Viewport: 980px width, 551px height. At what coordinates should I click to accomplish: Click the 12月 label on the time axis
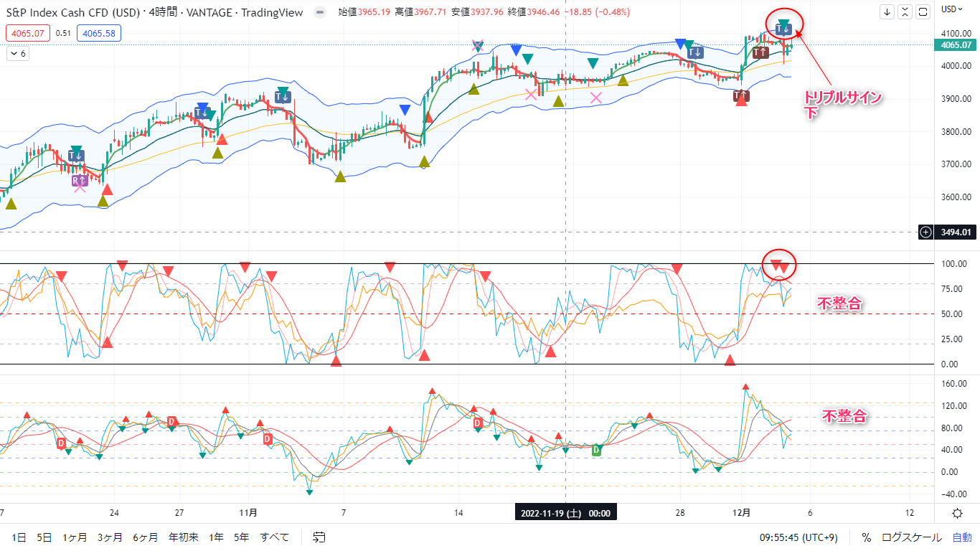click(x=743, y=513)
